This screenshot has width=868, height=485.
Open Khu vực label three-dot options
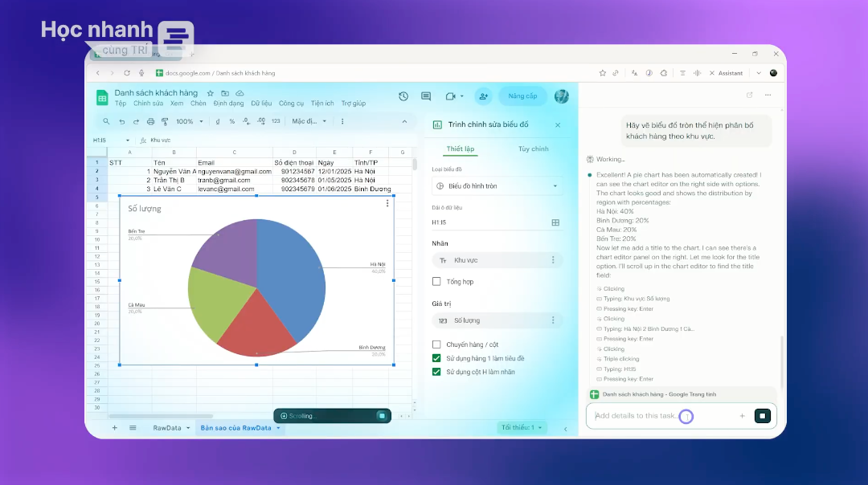click(x=552, y=260)
